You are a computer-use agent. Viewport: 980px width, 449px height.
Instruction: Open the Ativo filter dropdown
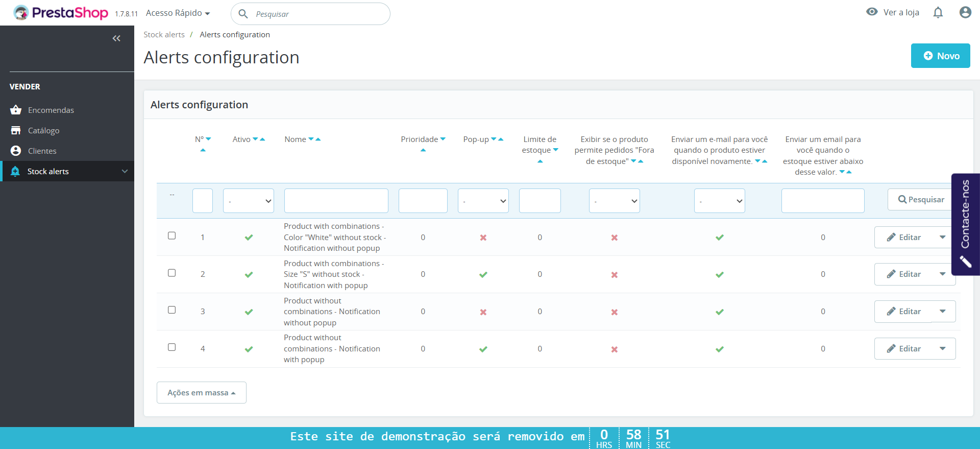[x=249, y=201]
